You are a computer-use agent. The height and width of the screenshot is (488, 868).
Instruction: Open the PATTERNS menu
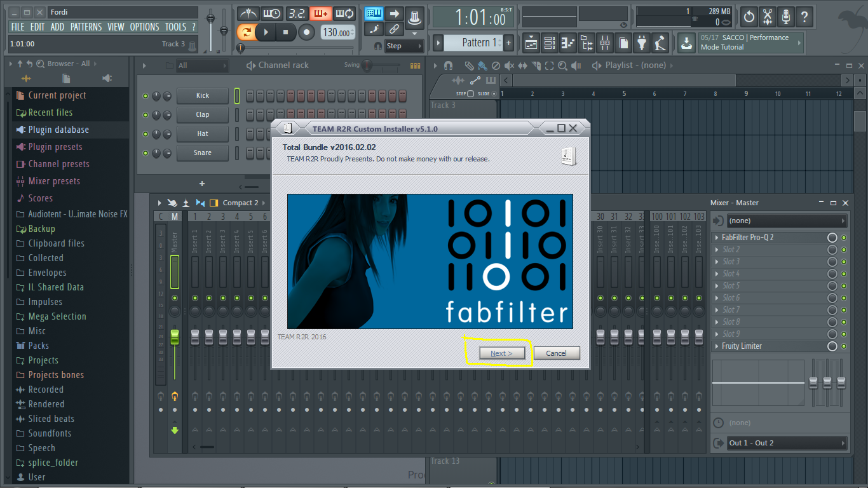86,27
